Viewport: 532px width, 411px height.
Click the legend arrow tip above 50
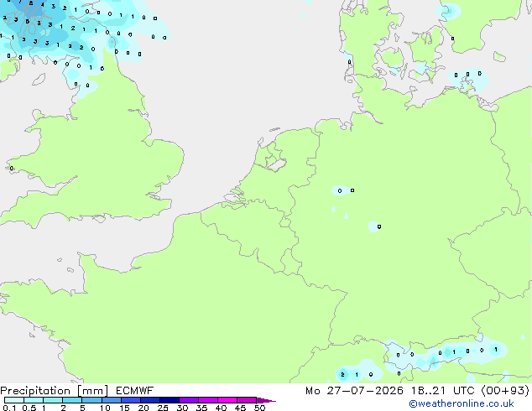[266, 400]
